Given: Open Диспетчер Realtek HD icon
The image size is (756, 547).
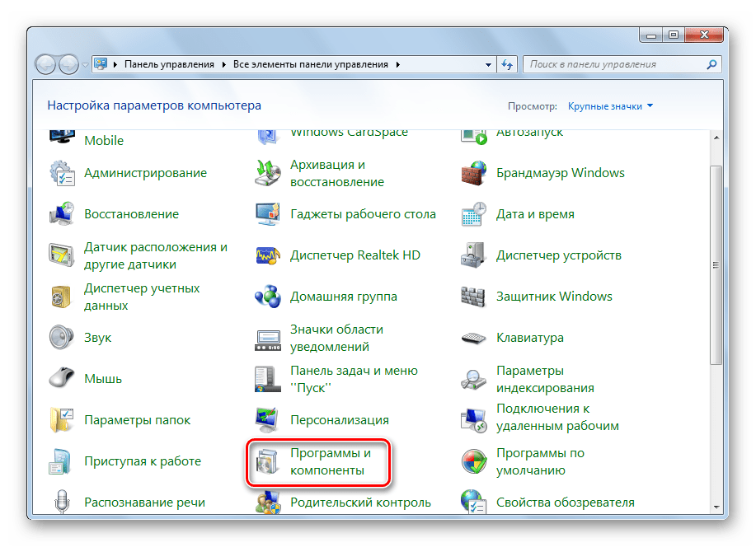Looking at the screenshot, I should pyautogui.click(x=269, y=256).
